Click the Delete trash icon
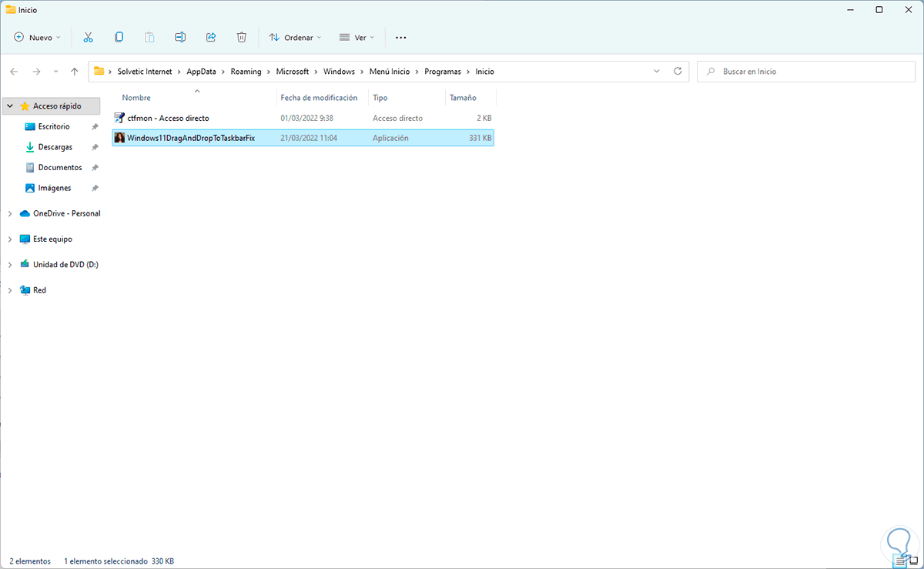924x569 pixels. click(242, 37)
